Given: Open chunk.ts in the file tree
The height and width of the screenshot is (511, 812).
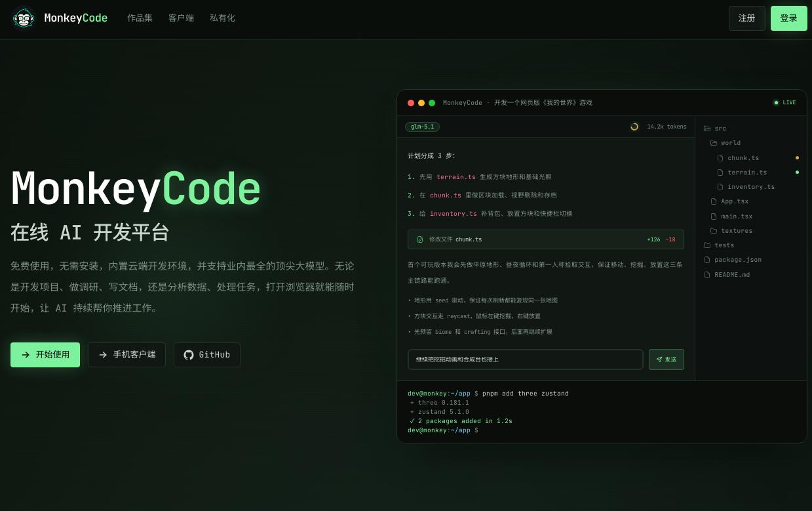Looking at the screenshot, I should click(743, 158).
